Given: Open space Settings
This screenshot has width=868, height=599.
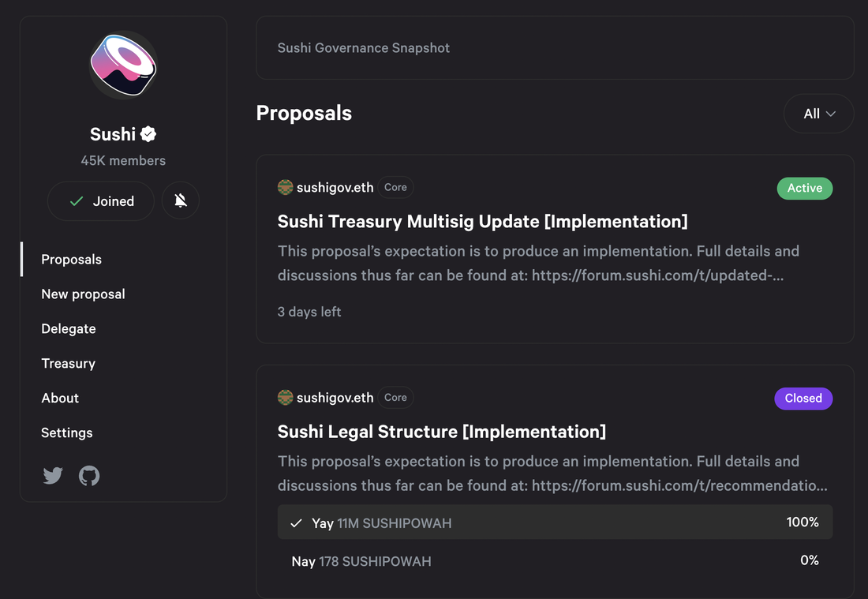Looking at the screenshot, I should click(67, 433).
